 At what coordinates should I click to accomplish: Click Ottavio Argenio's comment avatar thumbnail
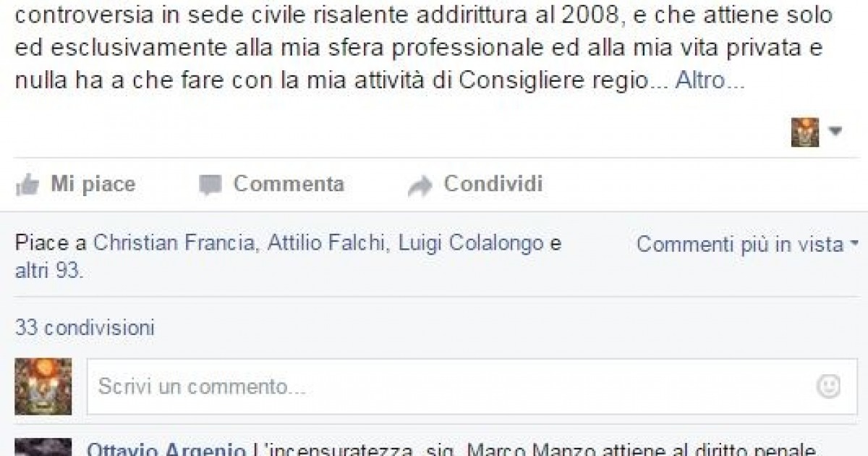pyautogui.click(x=43, y=447)
